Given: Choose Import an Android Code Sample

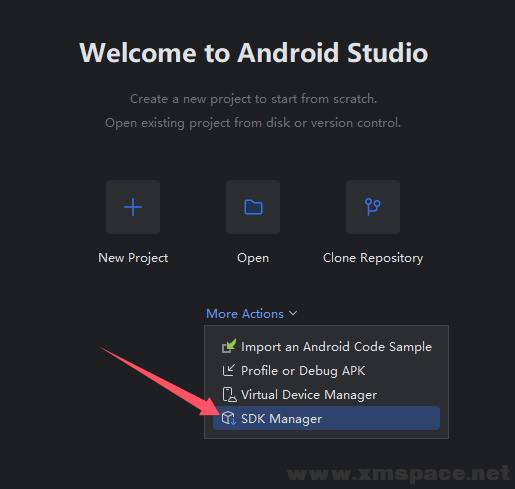Looking at the screenshot, I should pos(326,347).
